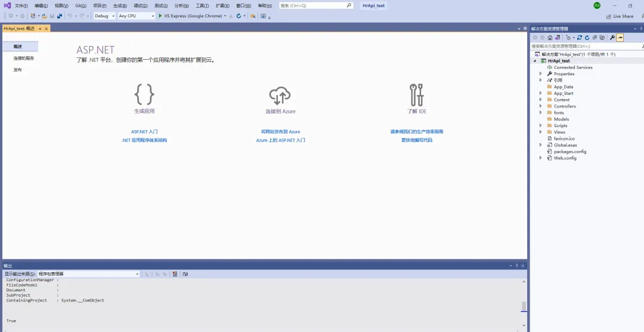Viewport: 644px width, 332px height.
Task: Toggle Word Wrap in Output panel
Action: pos(185,274)
